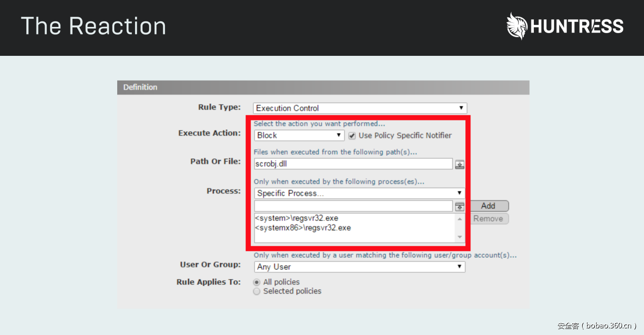This screenshot has height=335, width=644.
Task: Click the collapse icon beside the empty process field
Action: [x=459, y=207]
